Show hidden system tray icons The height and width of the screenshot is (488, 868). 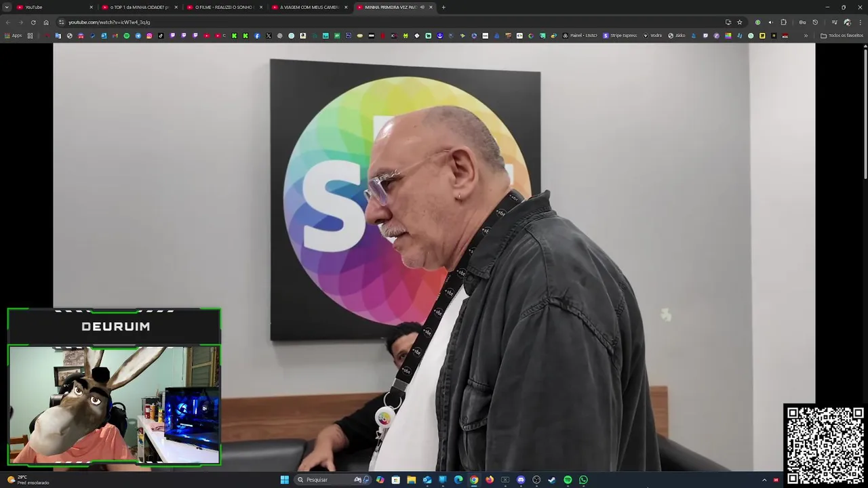coord(764,480)
